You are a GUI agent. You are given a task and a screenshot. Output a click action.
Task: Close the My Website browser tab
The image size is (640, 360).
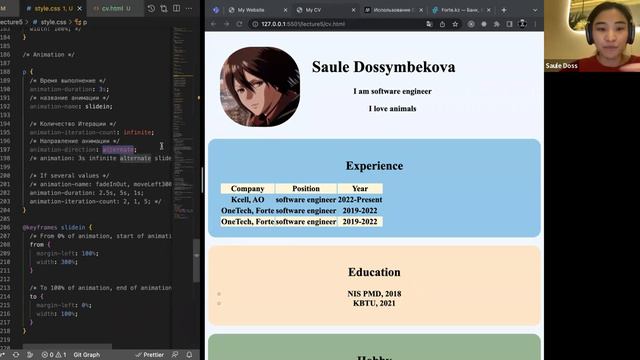[x=285, y=10]
